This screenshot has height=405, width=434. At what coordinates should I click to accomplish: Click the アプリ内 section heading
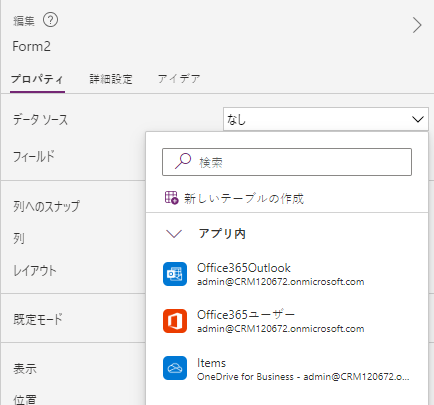coord(222,234)
